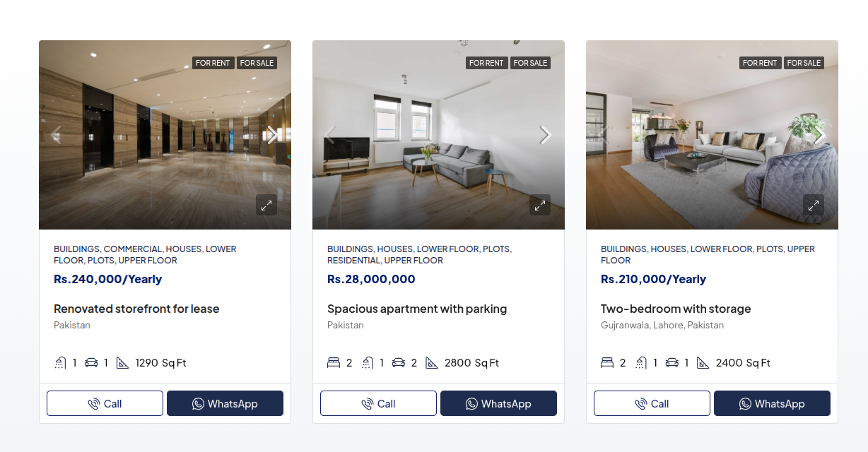Viewport: 868px width, 452px height.
Task: Send WhatsApp for Spacious apartment listing
Action: [498, 403]
